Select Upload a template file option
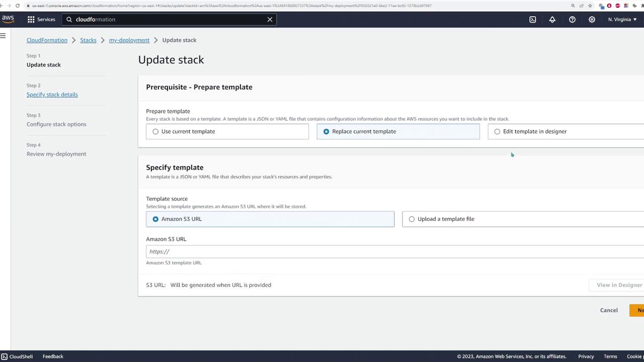The width and height of the screenshot is (644, 362). point(412,219)
